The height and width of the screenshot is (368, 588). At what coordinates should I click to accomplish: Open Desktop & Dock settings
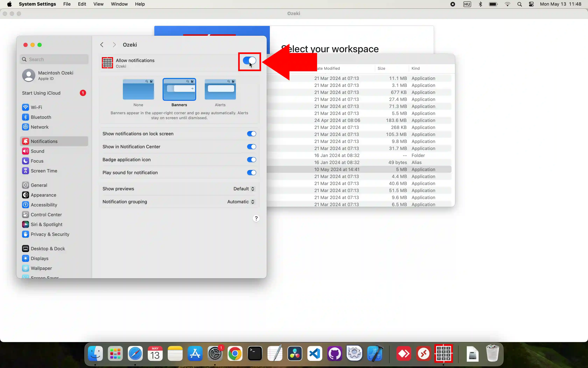[x=54, y=249]
